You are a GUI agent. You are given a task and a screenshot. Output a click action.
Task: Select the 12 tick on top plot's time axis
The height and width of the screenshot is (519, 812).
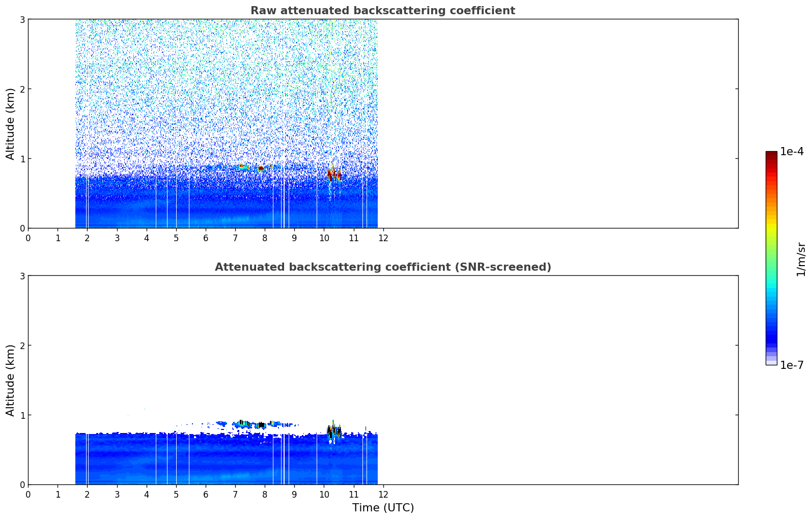click(383, 238)
